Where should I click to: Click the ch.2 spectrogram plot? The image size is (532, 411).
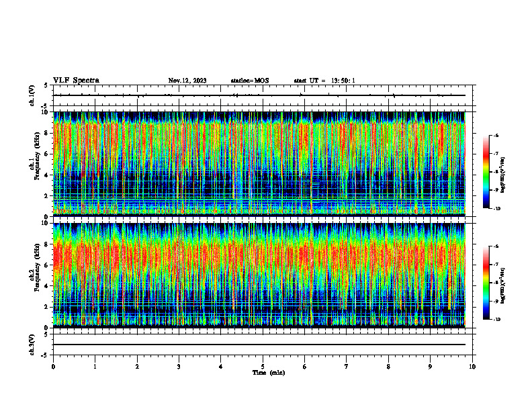[259, 275]
